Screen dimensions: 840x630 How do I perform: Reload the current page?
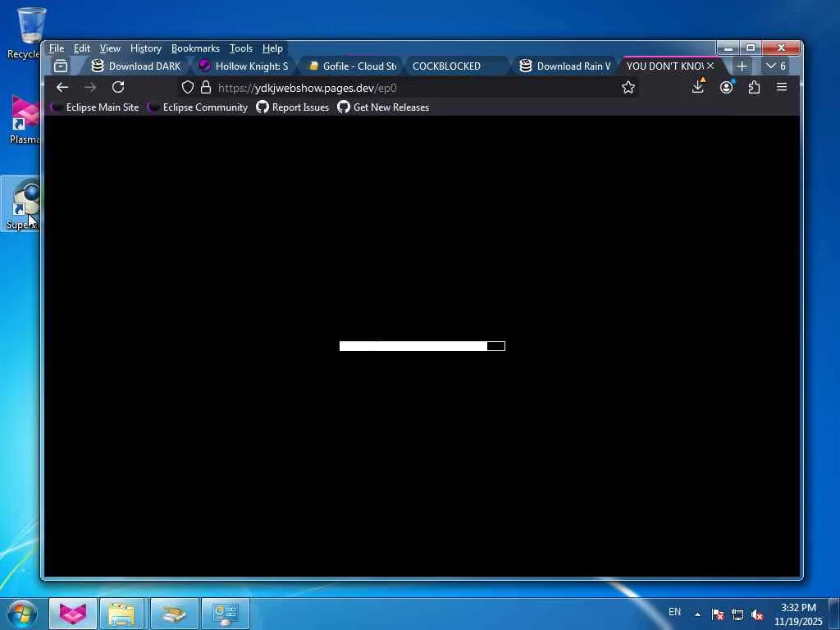tap(118, 87)
